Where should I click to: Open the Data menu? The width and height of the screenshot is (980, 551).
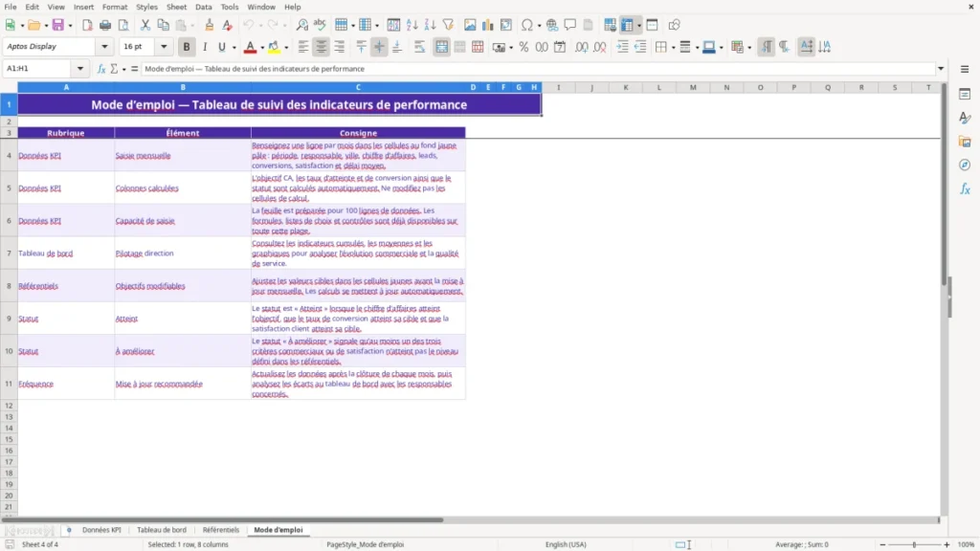[203, 7]
